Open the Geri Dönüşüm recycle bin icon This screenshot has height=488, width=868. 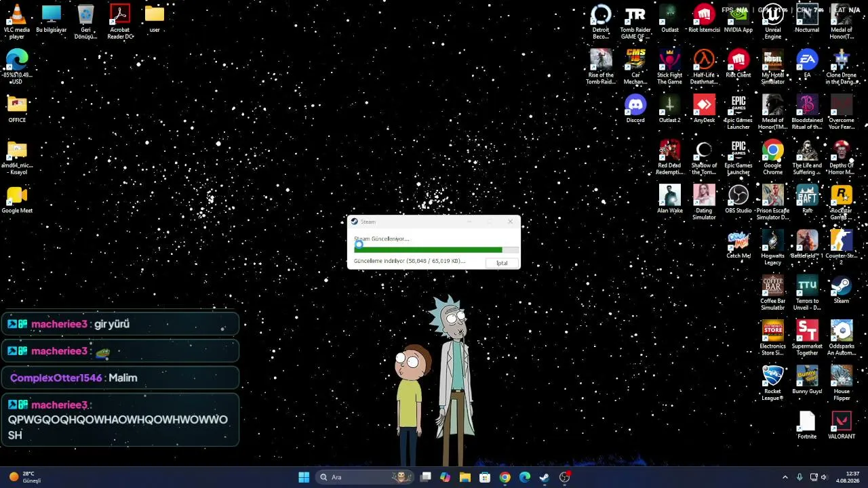(x=85, y=22)
